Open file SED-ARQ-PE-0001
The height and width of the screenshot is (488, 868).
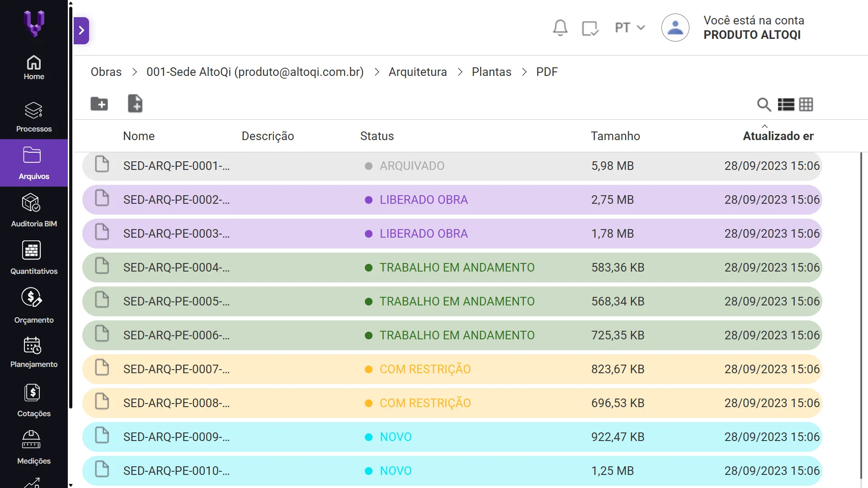176,166
